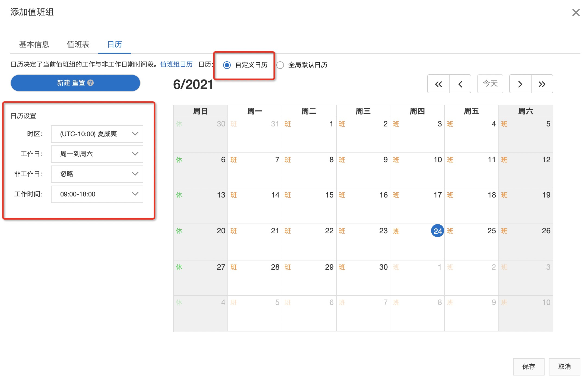Switch to the 值班表 tab

(78, 44)
